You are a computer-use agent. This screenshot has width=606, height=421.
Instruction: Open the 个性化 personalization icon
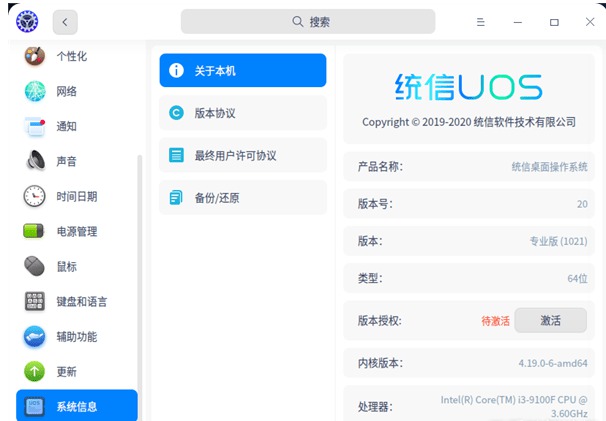click(x=34, y=56)
